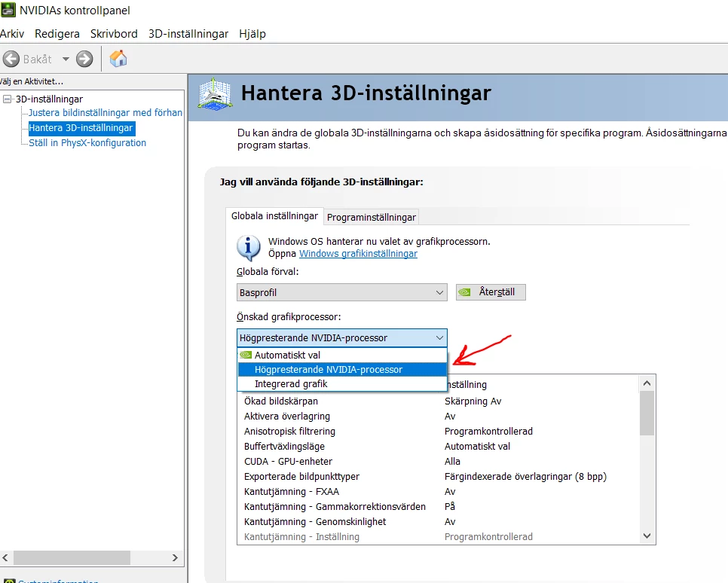Choose Integrerad grafik option

(341, 384)
